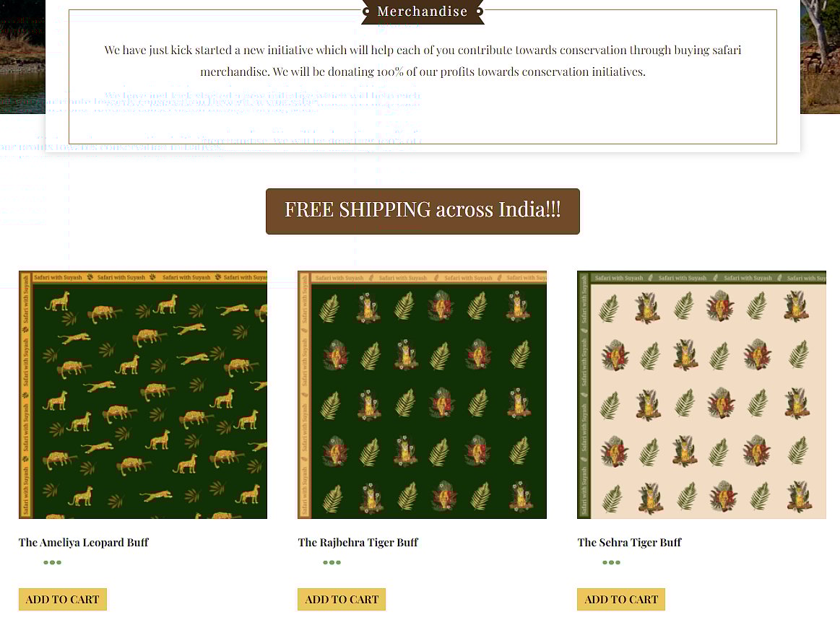Screen dimensions: 840x625
Task: Add The Sehra Tiger Buff to cart
Action: point(621,599)
